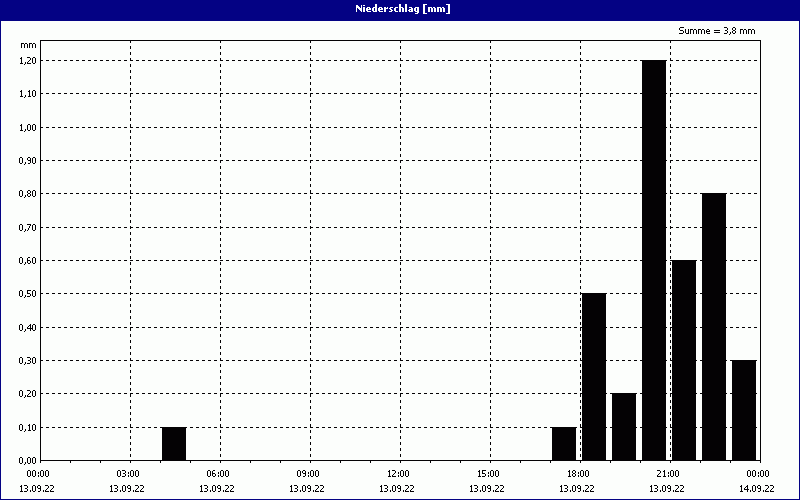The height and width of the screenshot is (500, 800).
Task: Click the 0,60 mm bar after 21:00
Action: tap(684, 360)
